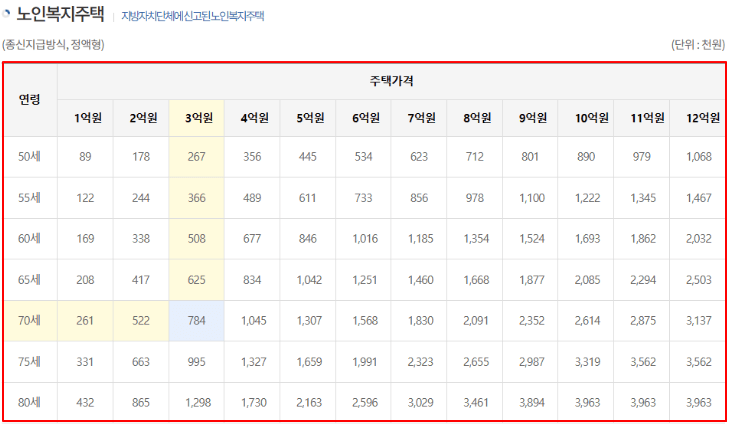Click the 4억원 column header
The width and height of the screenshot is (730, 429).
coord(252,118)
